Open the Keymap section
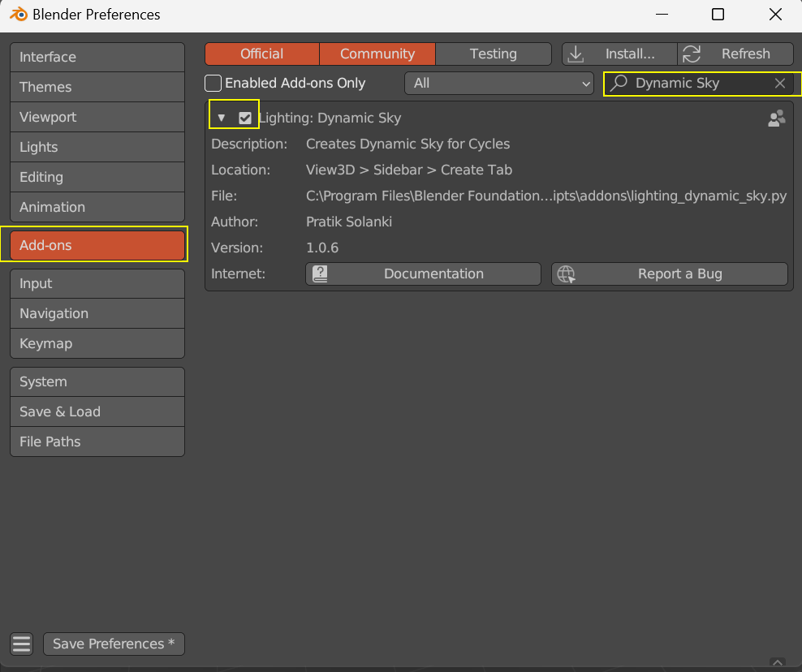The image size is (802, 672). [97, 343]
